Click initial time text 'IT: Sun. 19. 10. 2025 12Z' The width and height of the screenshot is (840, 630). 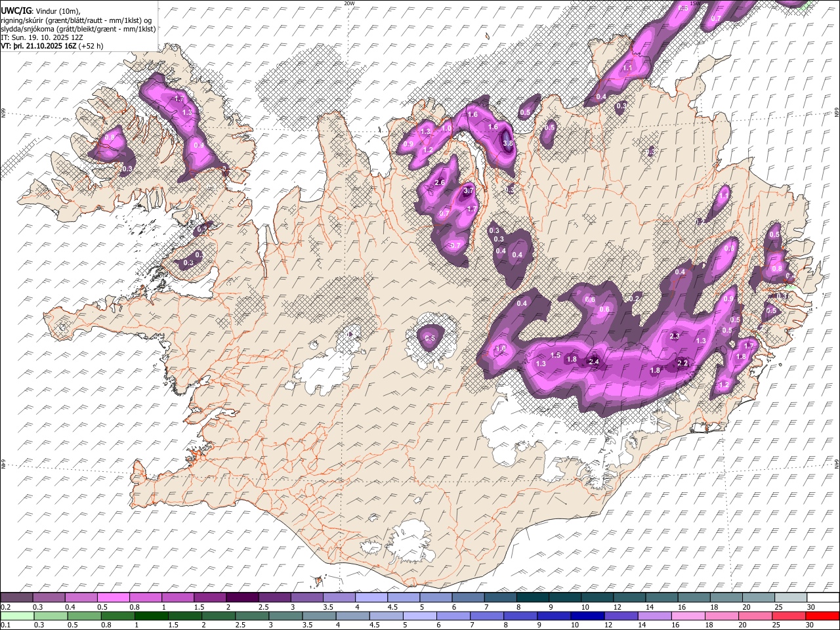click(42, 37)
